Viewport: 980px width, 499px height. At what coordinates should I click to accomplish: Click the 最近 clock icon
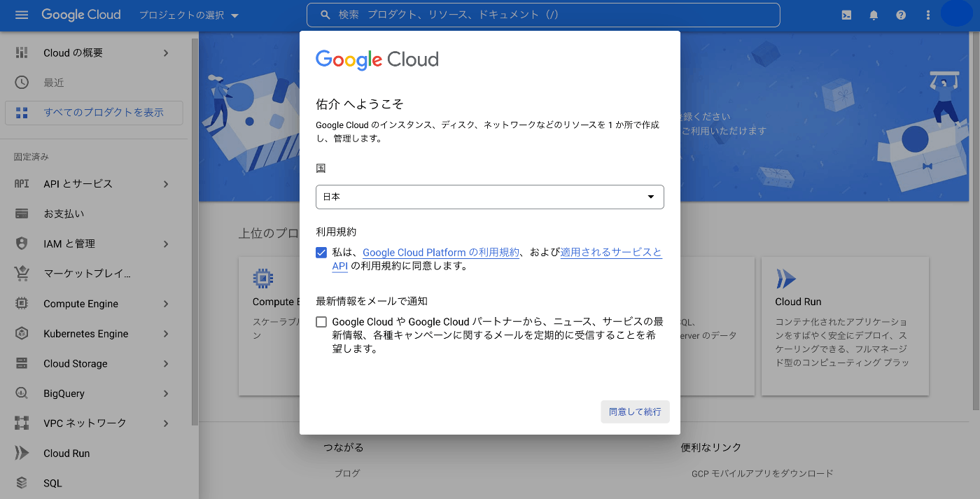pos(22,83)
